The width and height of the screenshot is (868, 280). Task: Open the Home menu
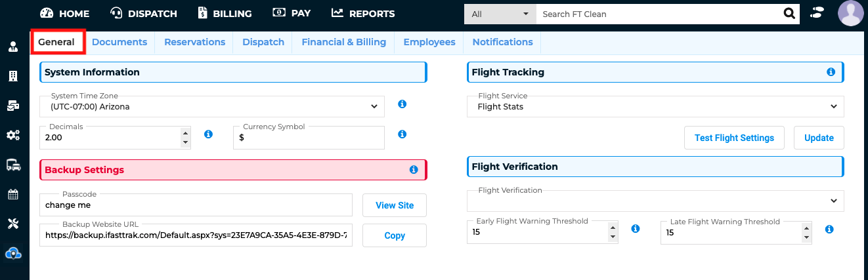tap(64, 13)
